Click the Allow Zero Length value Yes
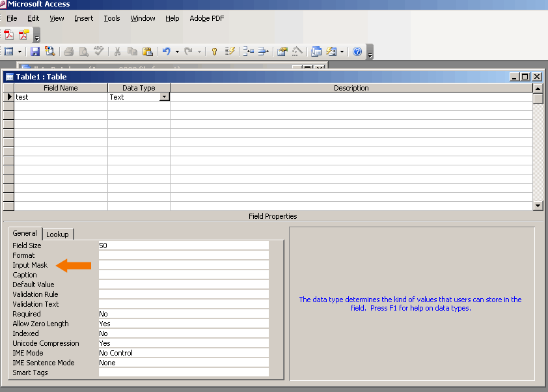 pyautogui.click(x=184, y=324)
